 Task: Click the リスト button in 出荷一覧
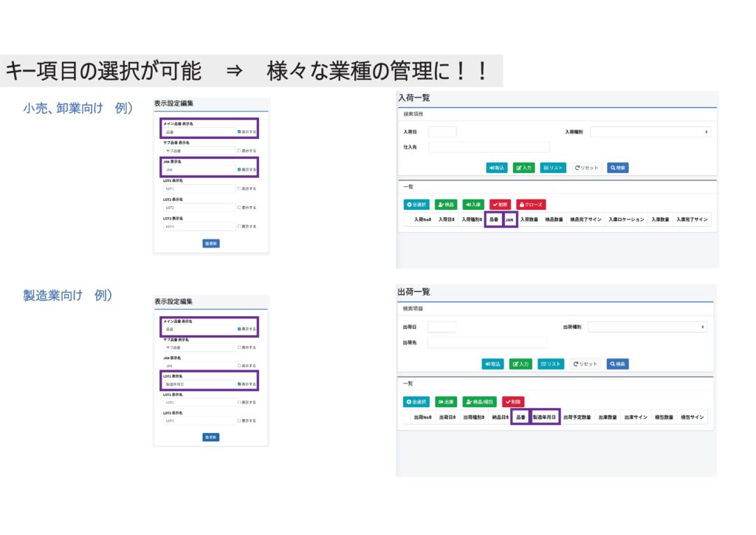552,364
